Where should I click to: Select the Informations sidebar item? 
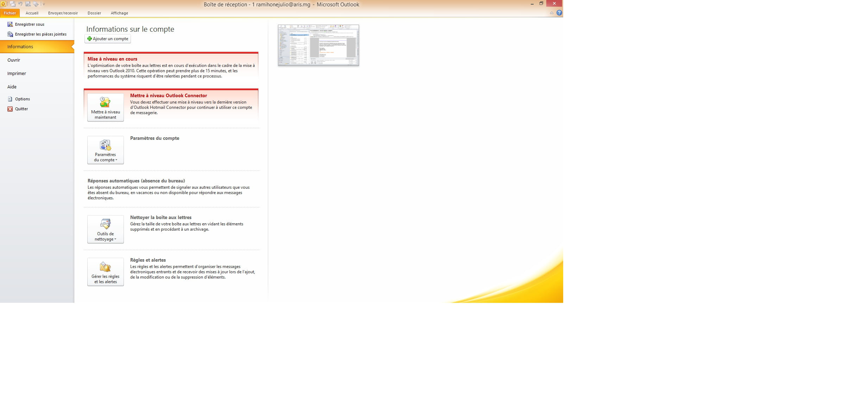pyautogui.click(x=37, y=46)
